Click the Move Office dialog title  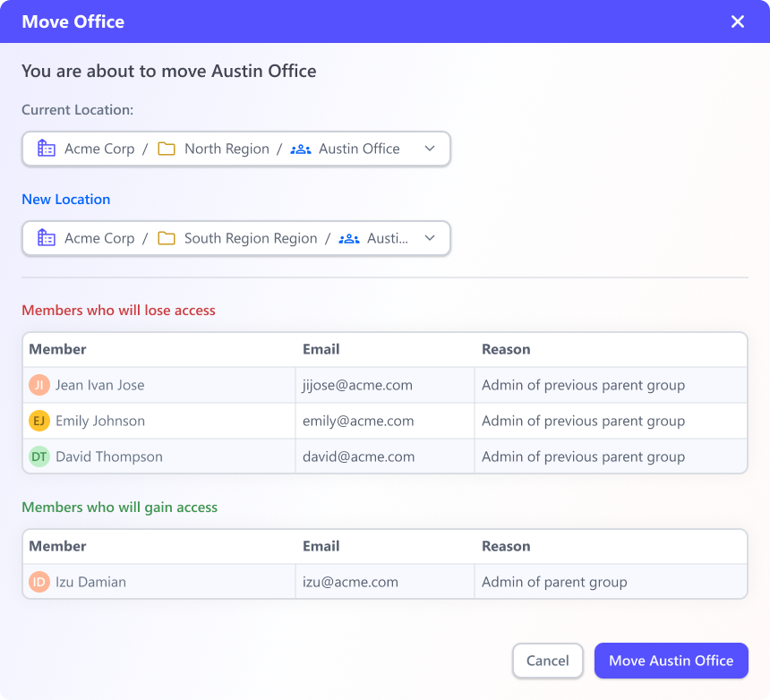click(x=73, y=21)
